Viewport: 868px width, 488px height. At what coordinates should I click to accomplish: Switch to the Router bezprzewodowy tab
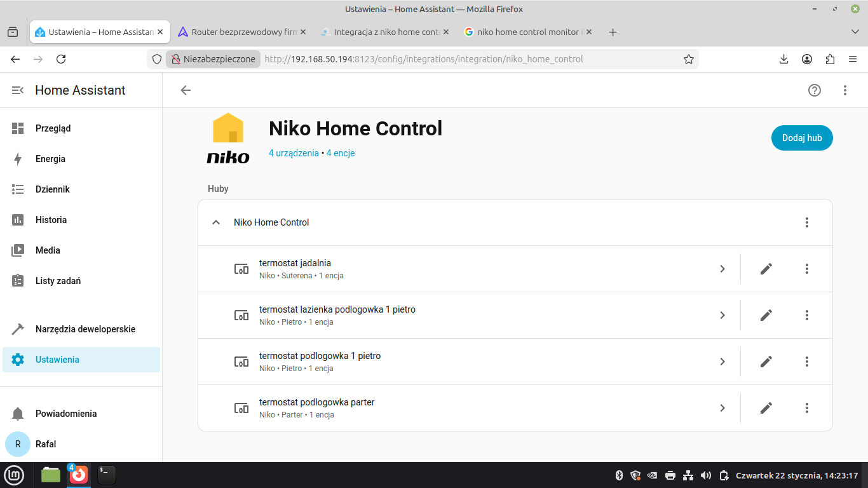click(241, 32)
